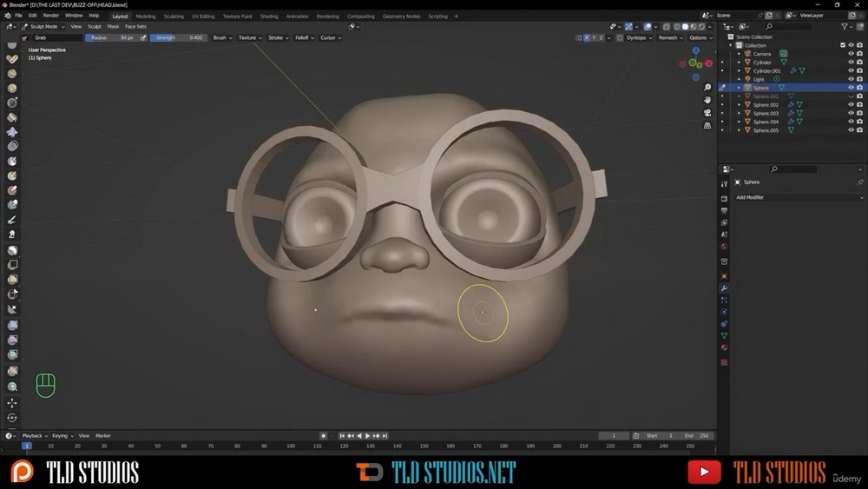Click the light data icon on Light row
Image resolution: width=868 pixels, height=489 pixels.
tap(776, 79)
